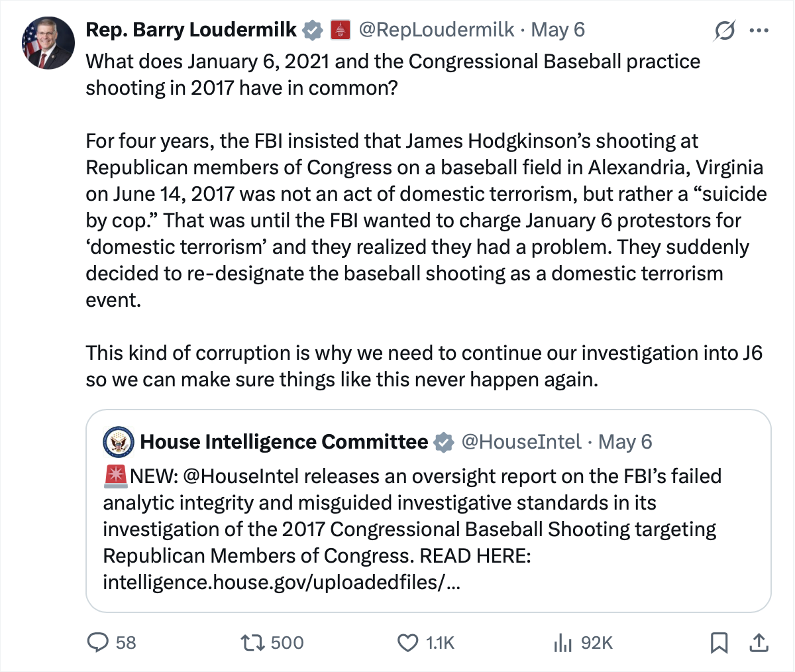
Task: Repost this tweet via retweet icon
Action: pos(252,642)
